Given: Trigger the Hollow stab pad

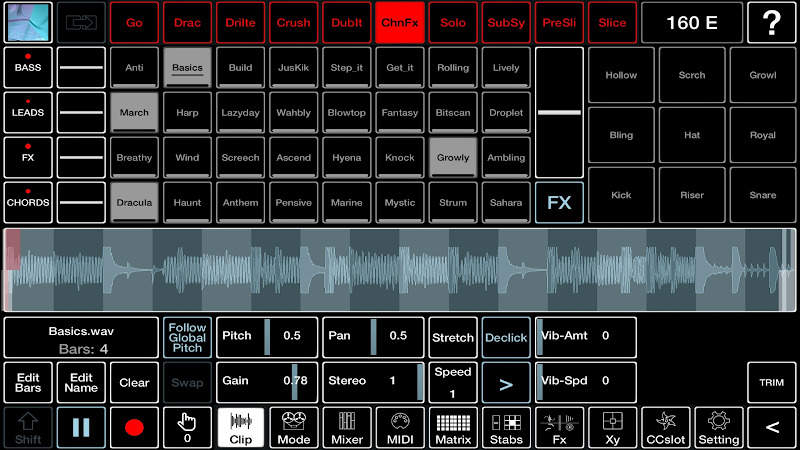Looking at the screenshot, I should pos(621,75).
